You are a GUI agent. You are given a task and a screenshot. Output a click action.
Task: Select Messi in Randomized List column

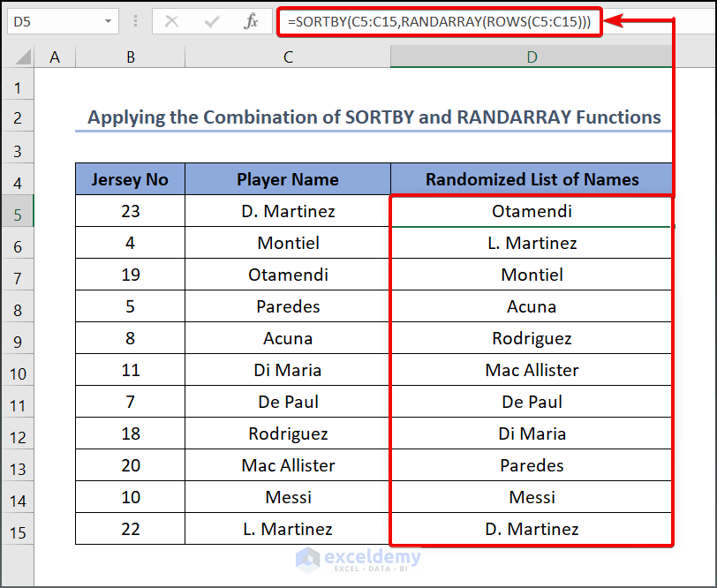[532, 497]
